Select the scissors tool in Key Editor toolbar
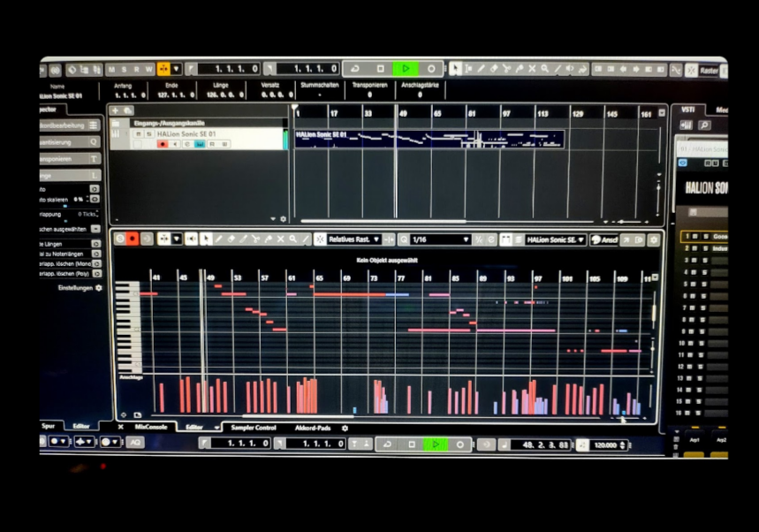This screenshot has width=759, height=532. coord(255,239)
